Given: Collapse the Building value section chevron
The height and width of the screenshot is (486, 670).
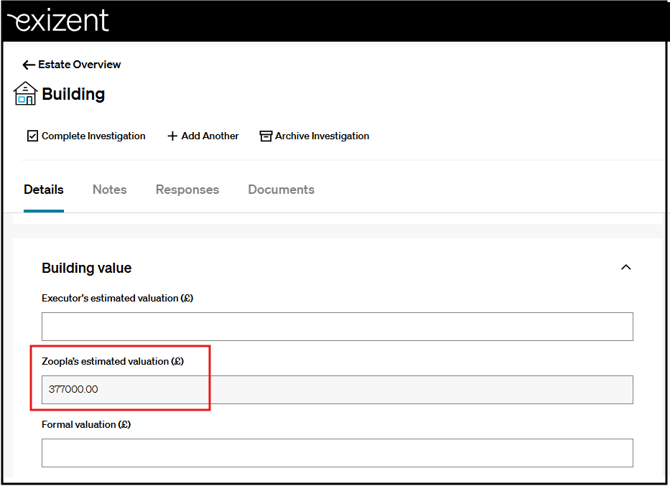Looking at the screenshot, I should 626,268.
